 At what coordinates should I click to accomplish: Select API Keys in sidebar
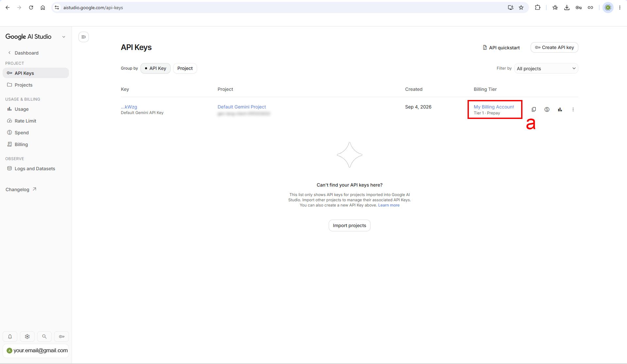[36, 73]
